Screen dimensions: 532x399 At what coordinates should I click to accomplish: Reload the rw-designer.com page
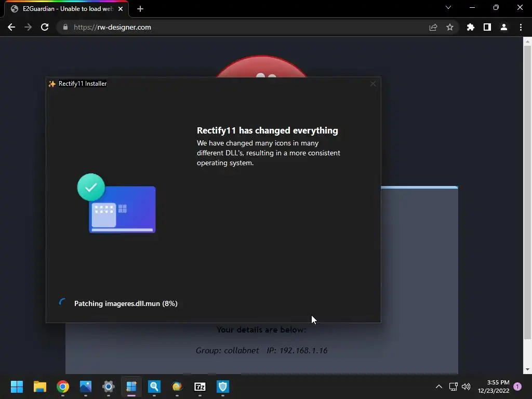45,27
